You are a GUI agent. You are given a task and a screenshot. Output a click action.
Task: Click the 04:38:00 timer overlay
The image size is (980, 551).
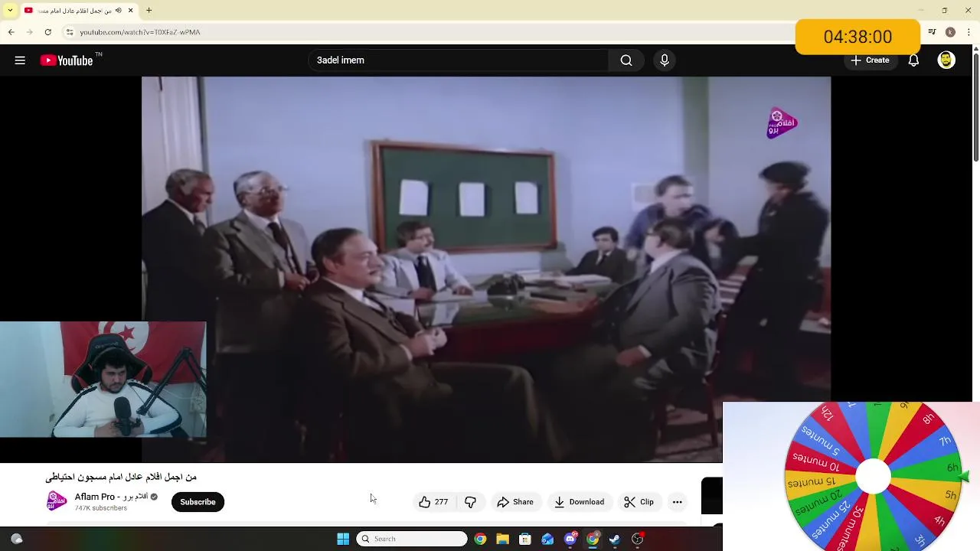click(x=857, y=37)
